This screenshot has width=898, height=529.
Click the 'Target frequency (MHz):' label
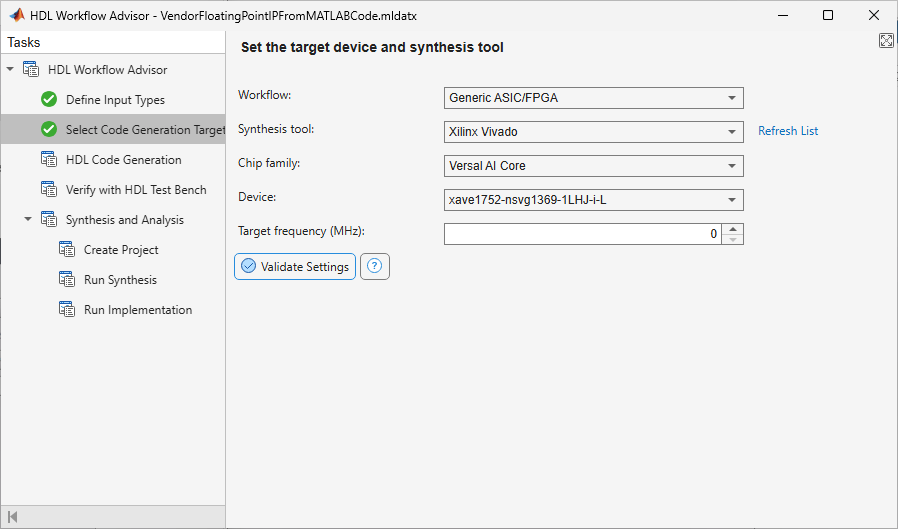(x=301, y=231)
